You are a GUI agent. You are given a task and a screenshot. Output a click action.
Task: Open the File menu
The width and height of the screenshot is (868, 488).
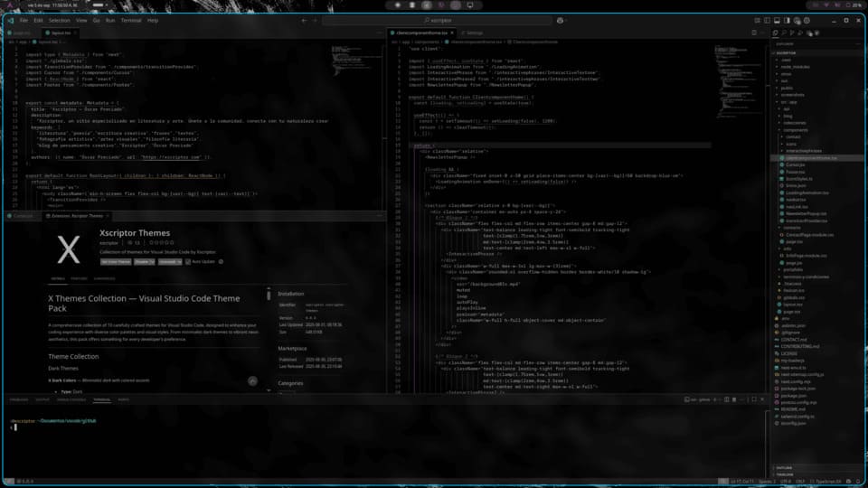tap(24, 21)
